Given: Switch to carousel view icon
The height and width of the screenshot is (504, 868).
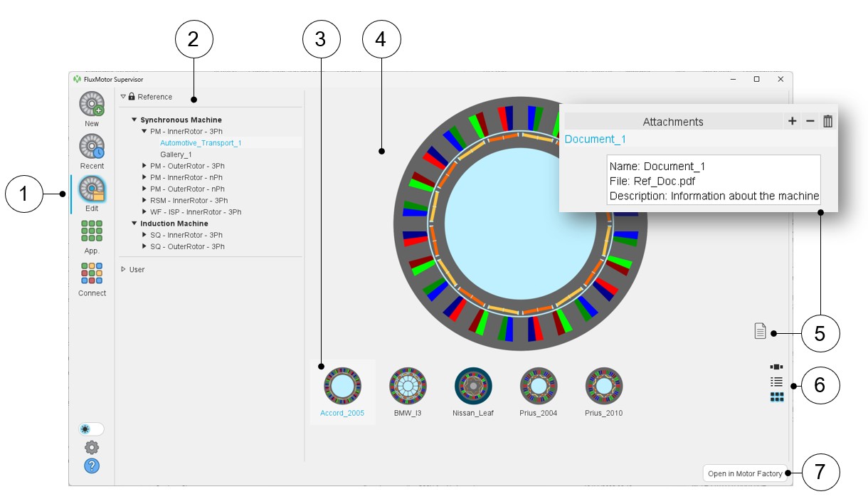Looking at the screenshot, I should coord(777,367).
